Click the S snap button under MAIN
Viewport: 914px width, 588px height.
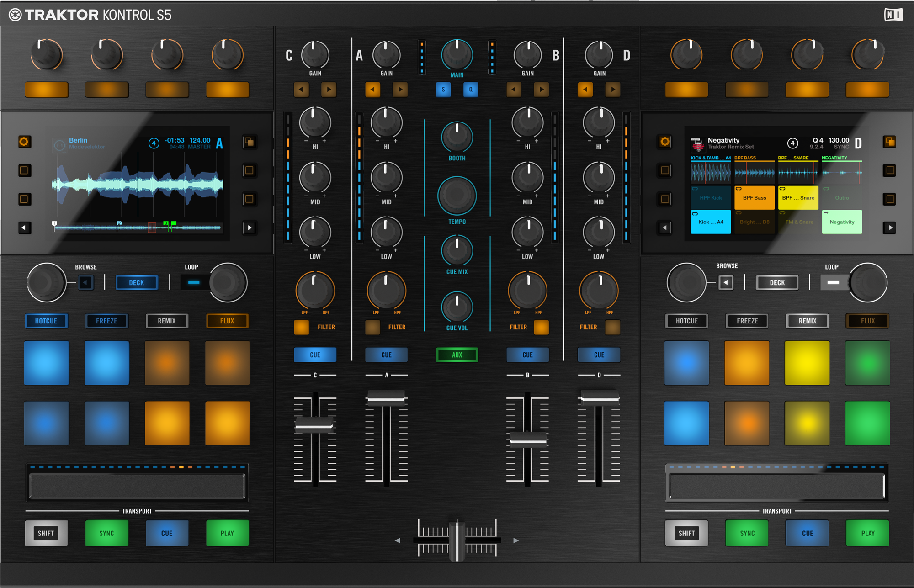(x=443, y=90)
